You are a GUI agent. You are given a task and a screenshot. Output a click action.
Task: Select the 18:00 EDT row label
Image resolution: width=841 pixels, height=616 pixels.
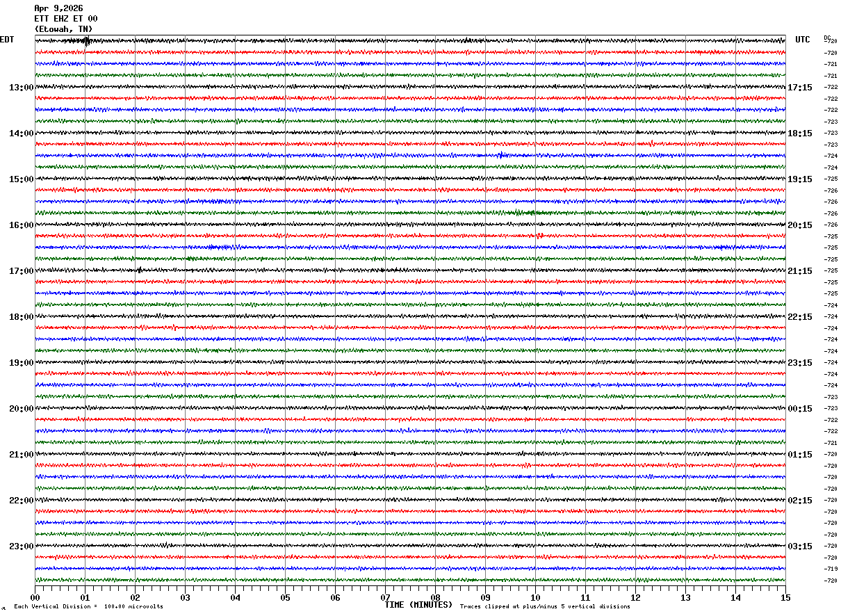(22, 317)
